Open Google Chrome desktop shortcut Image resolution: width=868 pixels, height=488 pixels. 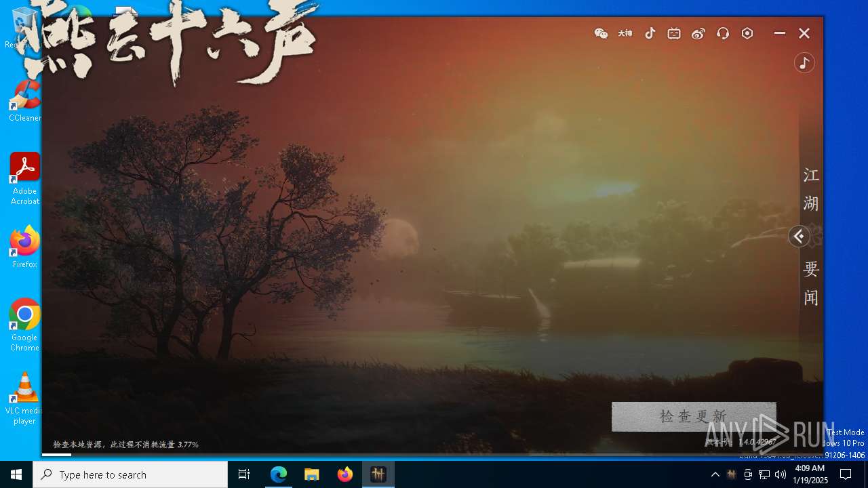(x=24, y=325)
